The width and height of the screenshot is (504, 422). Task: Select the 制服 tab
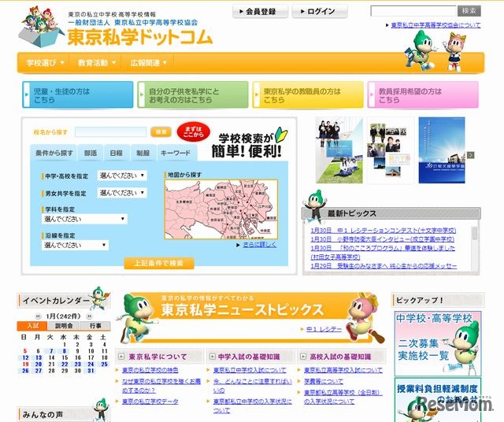(143, 153)
